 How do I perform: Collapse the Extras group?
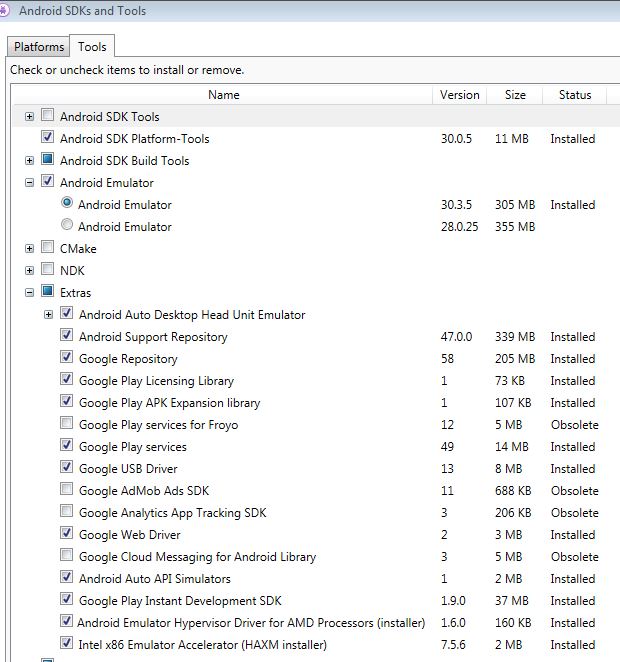click(29, 292)
